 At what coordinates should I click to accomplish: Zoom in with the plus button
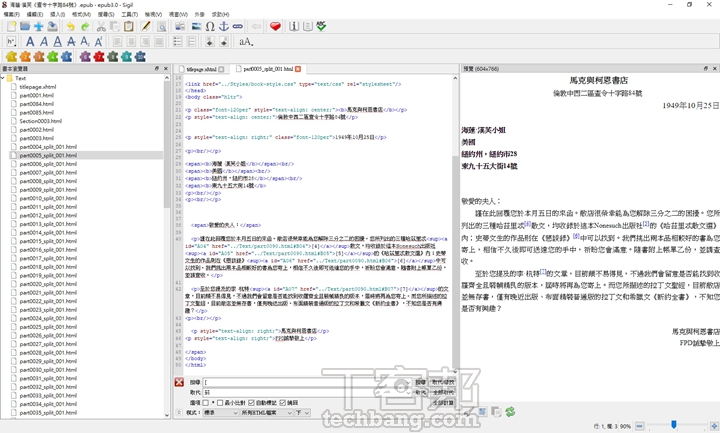[714, 426]
